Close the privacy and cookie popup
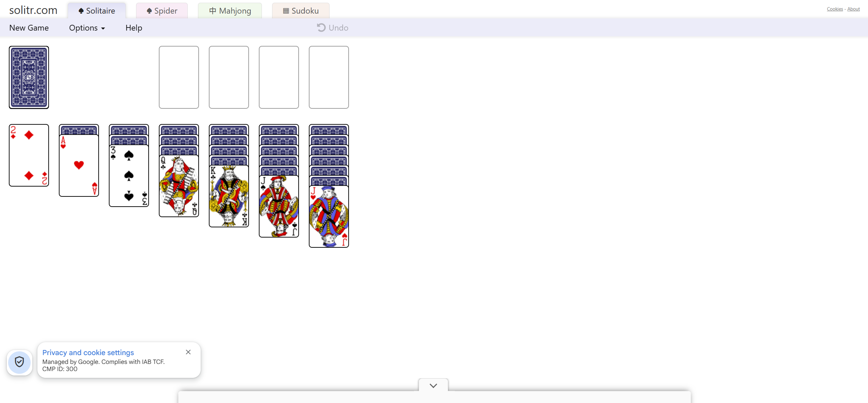 click(188, 352)
